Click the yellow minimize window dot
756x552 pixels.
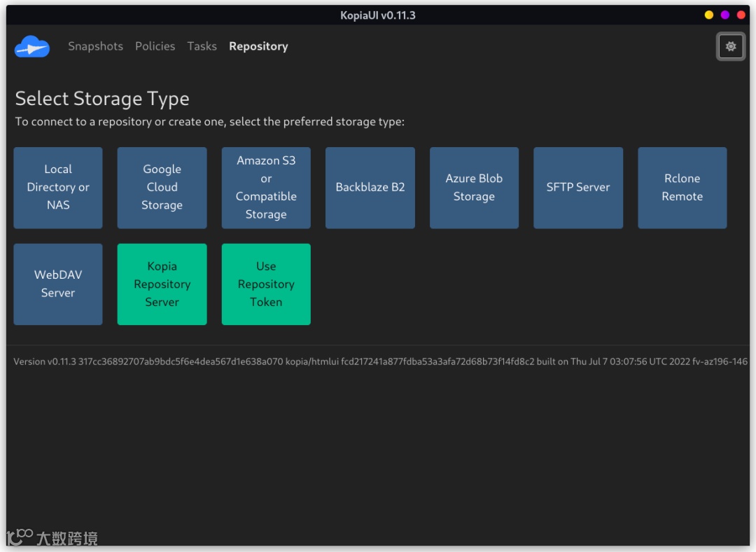click(x=708, y=15)
